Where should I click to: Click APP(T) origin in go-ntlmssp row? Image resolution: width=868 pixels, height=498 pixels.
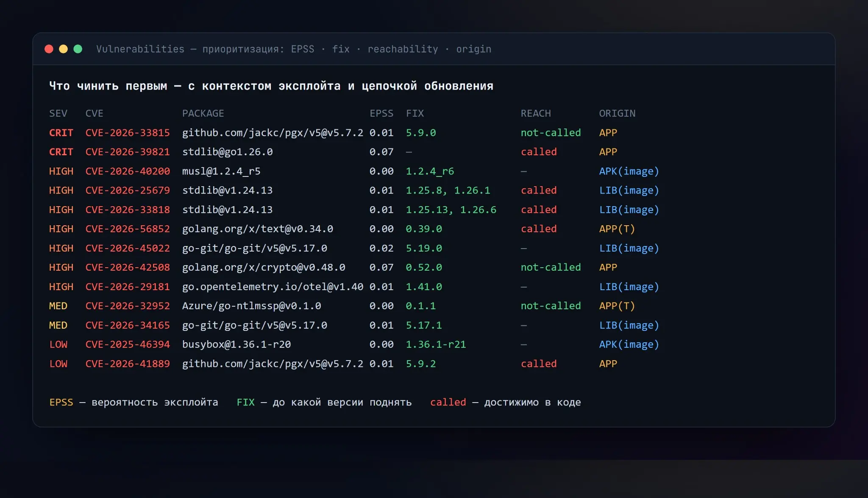(617, 306)
